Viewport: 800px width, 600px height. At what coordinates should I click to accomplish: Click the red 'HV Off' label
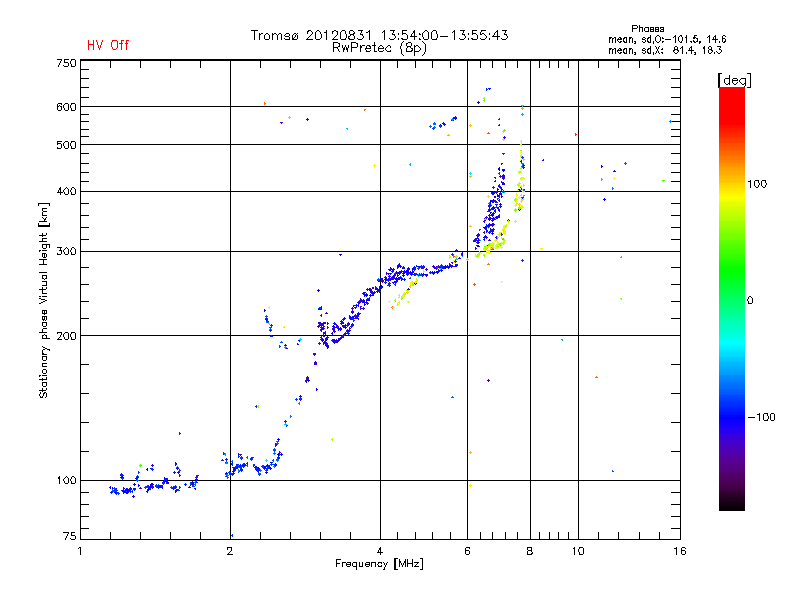point(108,45)
